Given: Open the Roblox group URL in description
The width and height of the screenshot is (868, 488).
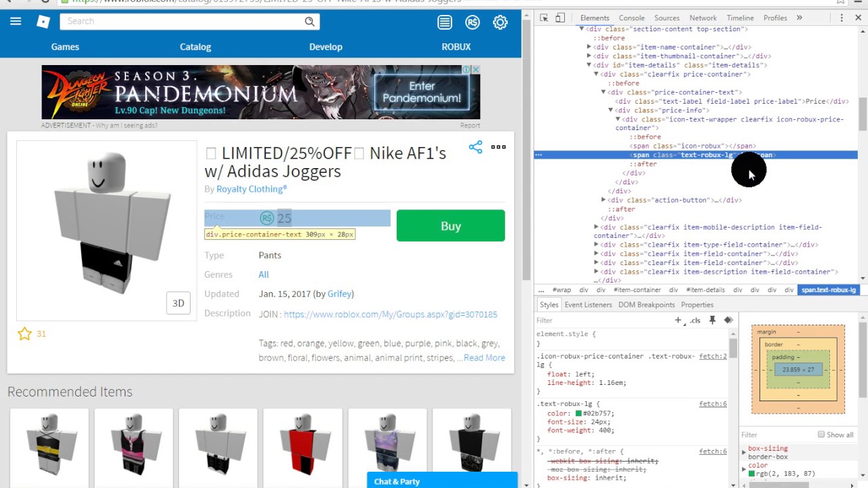Looking at the screenshot, I should pos(391,314).
